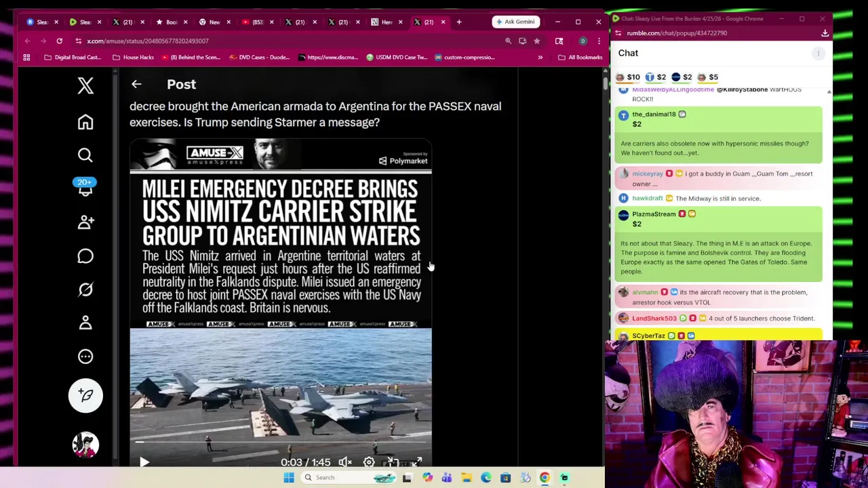Select the $10 rant chip
The width and height of the screenshot is (868, 488).
point(627,77)
